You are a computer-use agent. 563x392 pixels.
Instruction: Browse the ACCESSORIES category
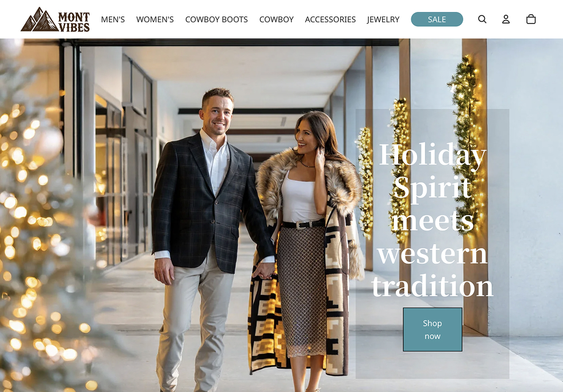tap(330, 19)
